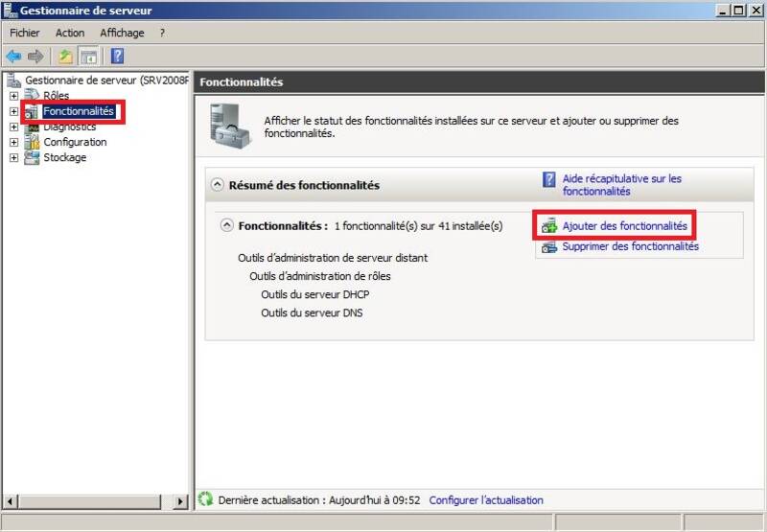Viewport: 767px width, 532px height.
Task: Collapse the Fonctionnalités installed list chevron
Action: (x=227, y=225)
